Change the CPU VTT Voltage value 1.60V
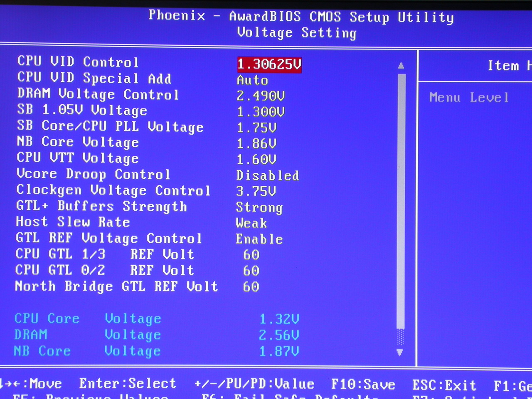Image resolution: width=532 pixels, height=399 pixels. [x=256, y=160]
